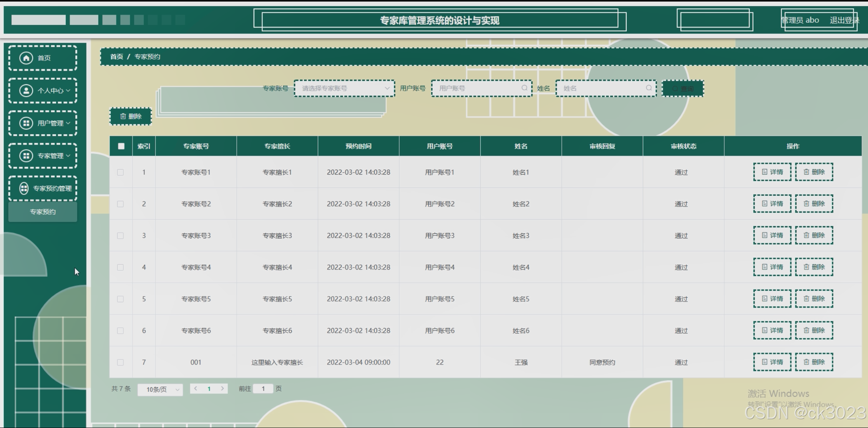Click the search icon in 姓名 field

[x=649, y=88]
